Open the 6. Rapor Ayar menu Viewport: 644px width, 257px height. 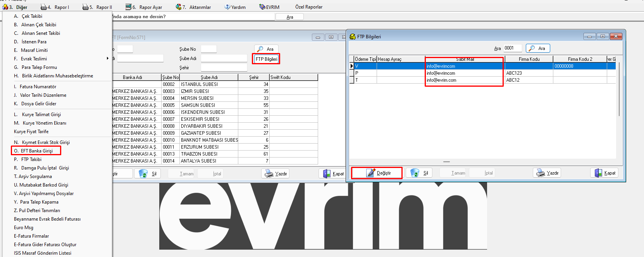tap(144, 7)
